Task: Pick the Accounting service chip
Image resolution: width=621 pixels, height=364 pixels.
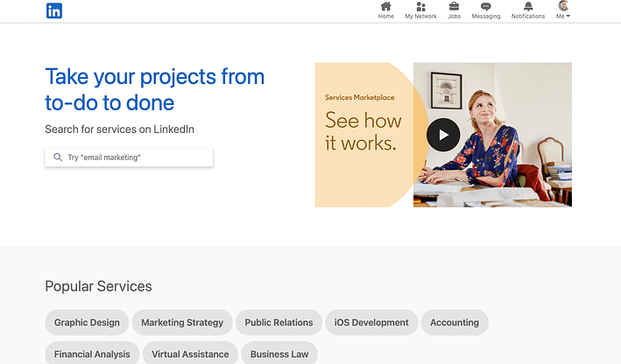Action: pyautogui.click(x=455, y=322)
